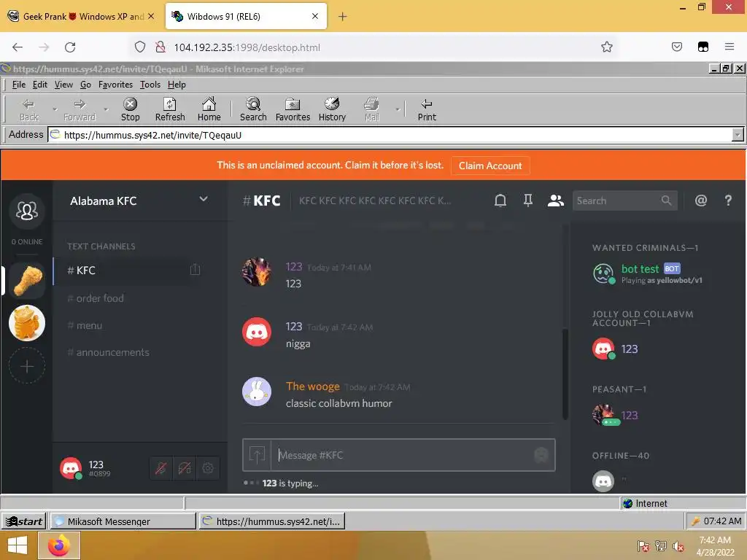The height and width of the screenshot is (560, 747).
Task: Open user settings gear icon
Action: (x=208, y=468)
